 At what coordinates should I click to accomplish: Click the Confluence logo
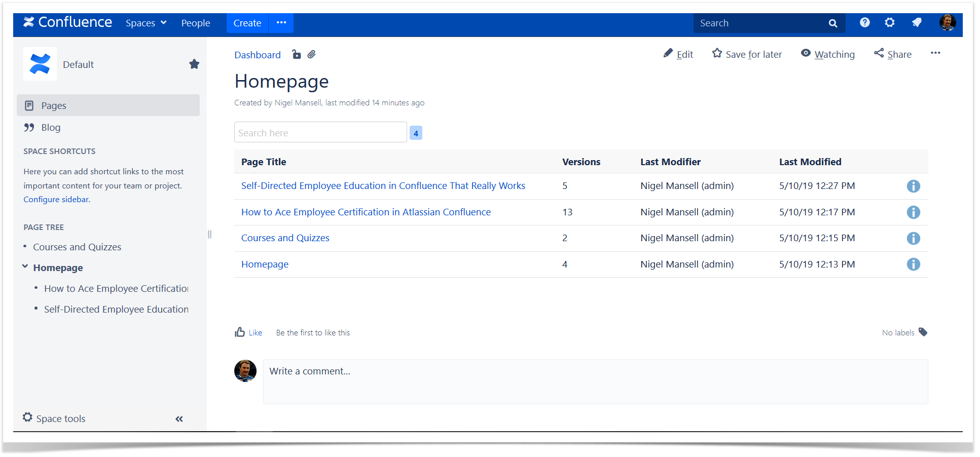pos(67,22)
